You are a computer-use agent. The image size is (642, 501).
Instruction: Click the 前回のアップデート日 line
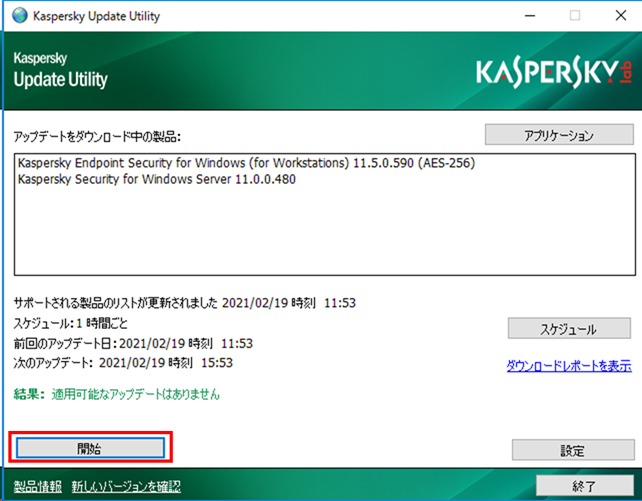coord(133,343)
